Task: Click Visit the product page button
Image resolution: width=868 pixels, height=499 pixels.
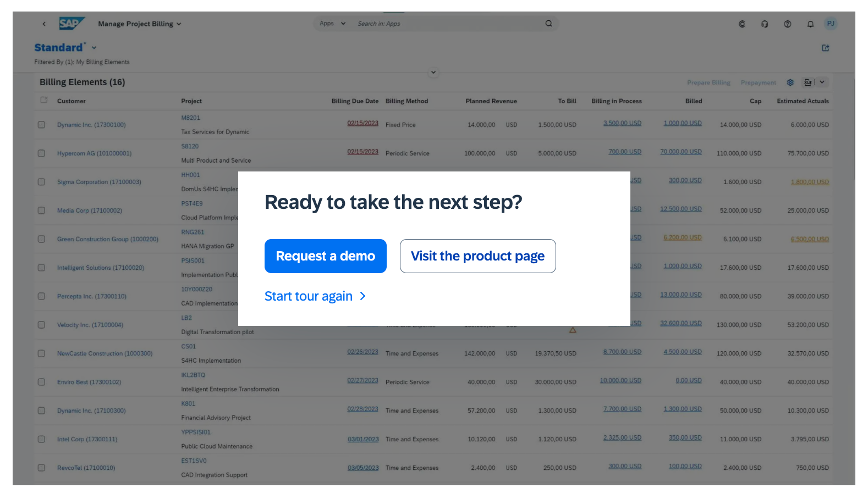Action: [477, 256]
